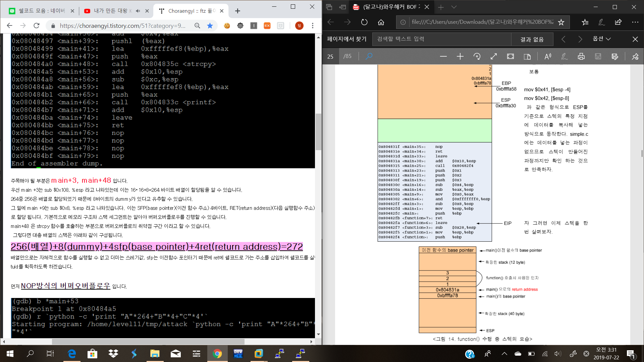The height and width of the screenshot is (362, 644).
Task: Click the PDF zoom in plus icon
Action: tap(460, 56)
